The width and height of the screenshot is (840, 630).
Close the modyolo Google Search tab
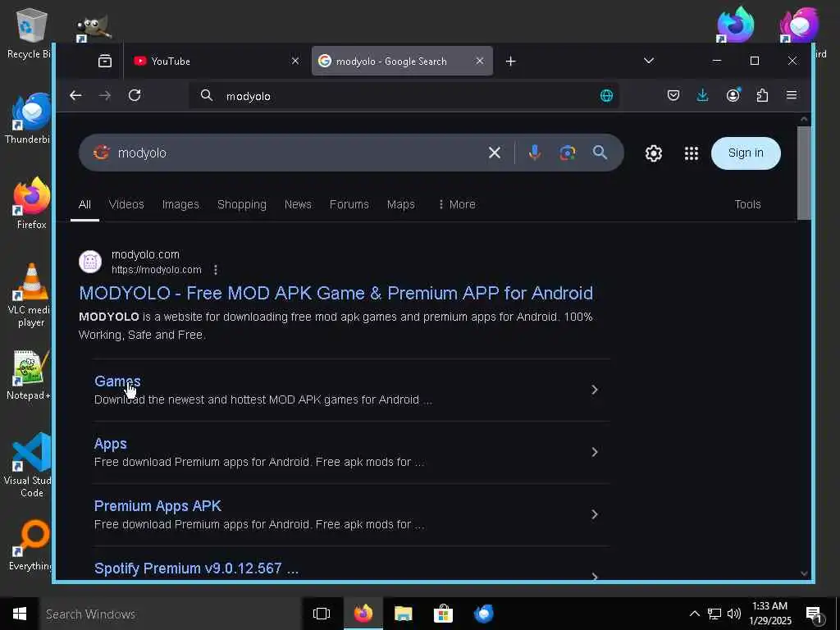pos(479,61)
